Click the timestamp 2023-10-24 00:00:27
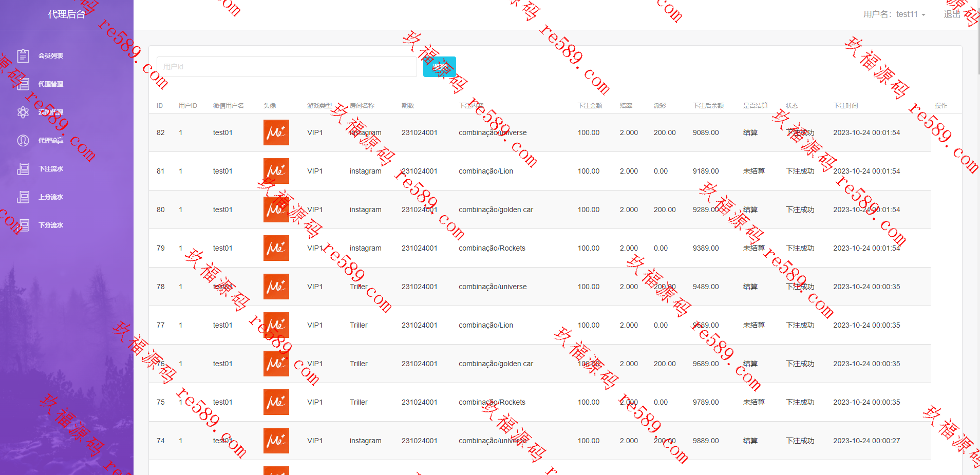This screenshot has width=980, height=475. click(866, 441)
